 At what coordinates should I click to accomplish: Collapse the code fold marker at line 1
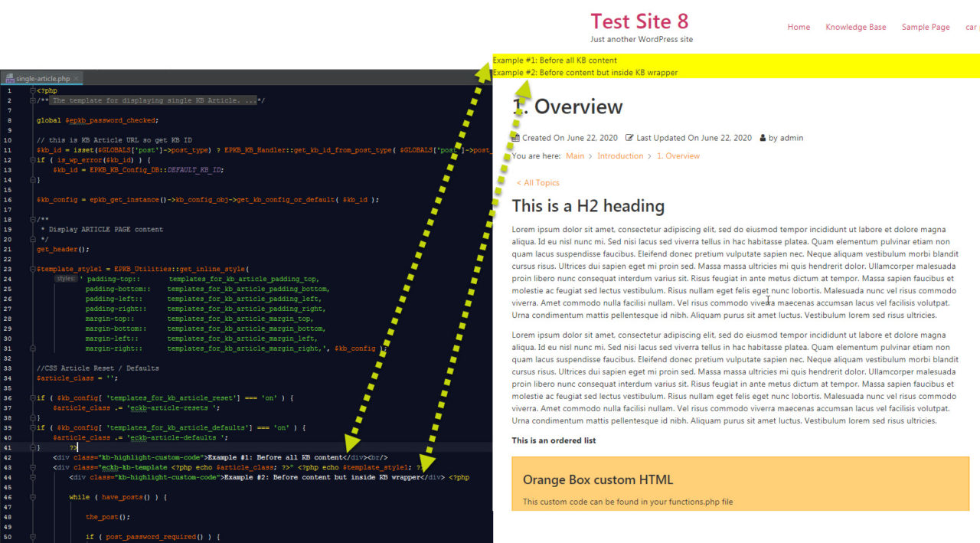tap(33, 90)
